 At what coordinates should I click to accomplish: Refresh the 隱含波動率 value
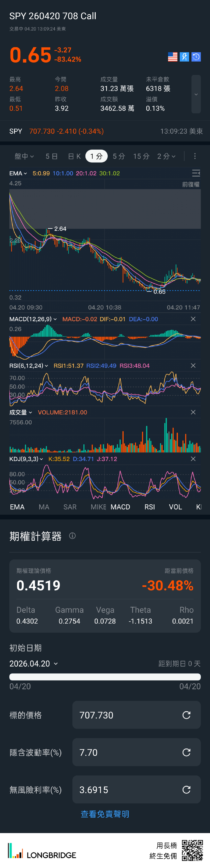click(186, 752)
